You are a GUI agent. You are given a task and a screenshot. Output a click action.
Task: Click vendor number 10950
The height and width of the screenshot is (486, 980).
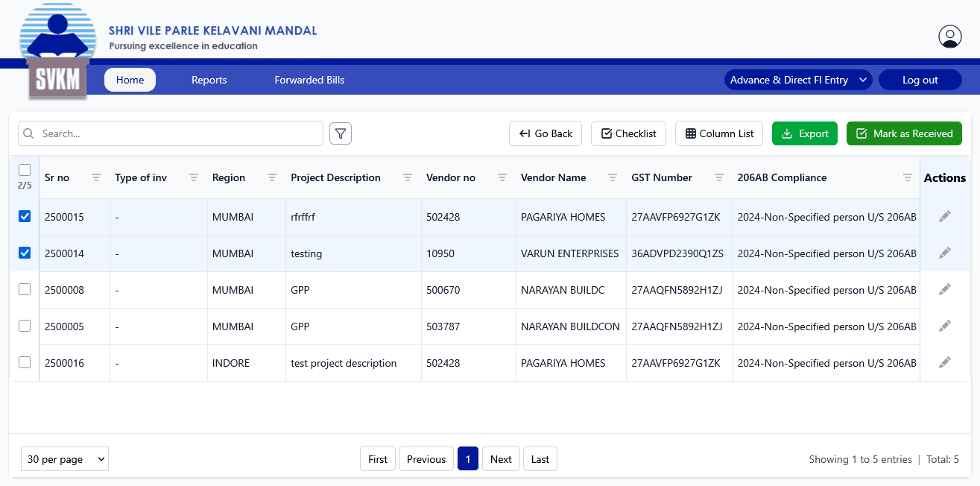point(440,253)
